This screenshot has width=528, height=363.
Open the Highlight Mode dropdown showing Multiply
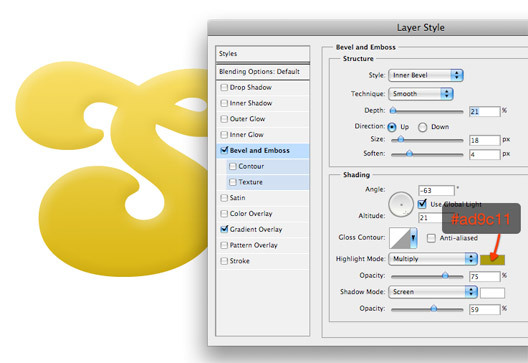pos(433,259)
